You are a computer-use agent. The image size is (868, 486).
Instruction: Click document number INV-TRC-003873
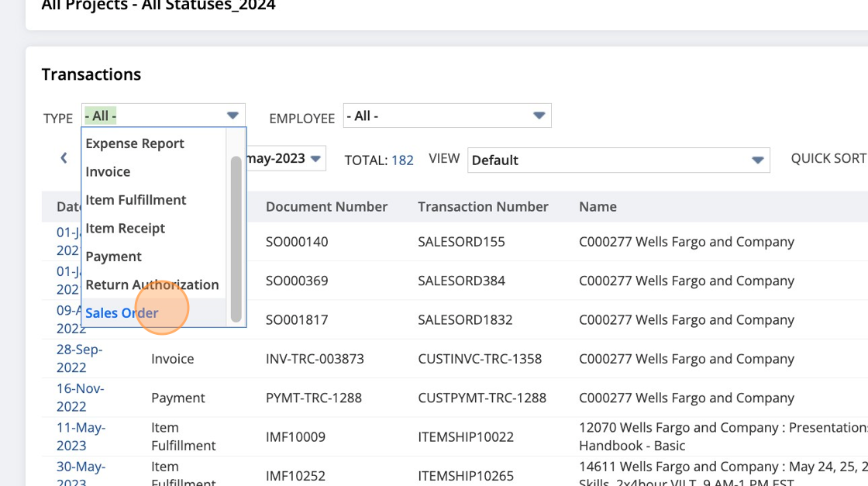[315, 359]
